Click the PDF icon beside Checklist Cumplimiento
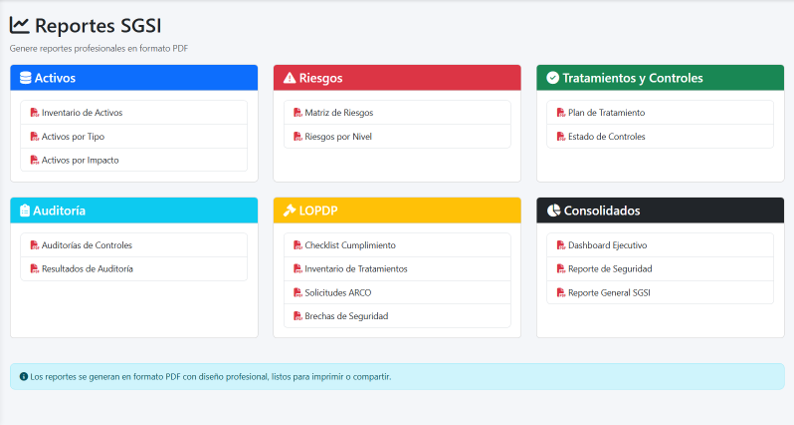794x425 pixels. point(298,245)
